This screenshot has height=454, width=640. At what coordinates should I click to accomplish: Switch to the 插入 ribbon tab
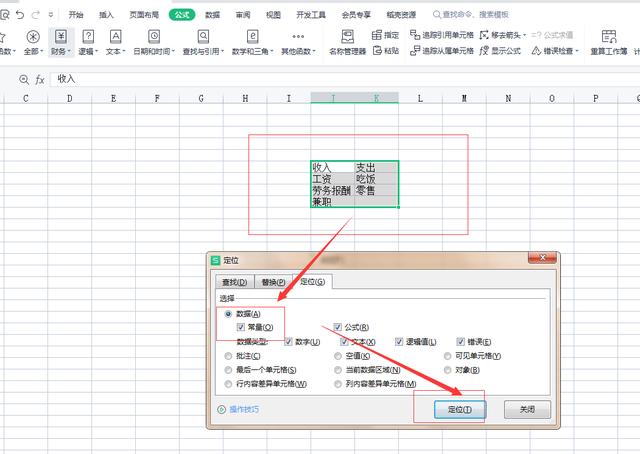point(106,15)
